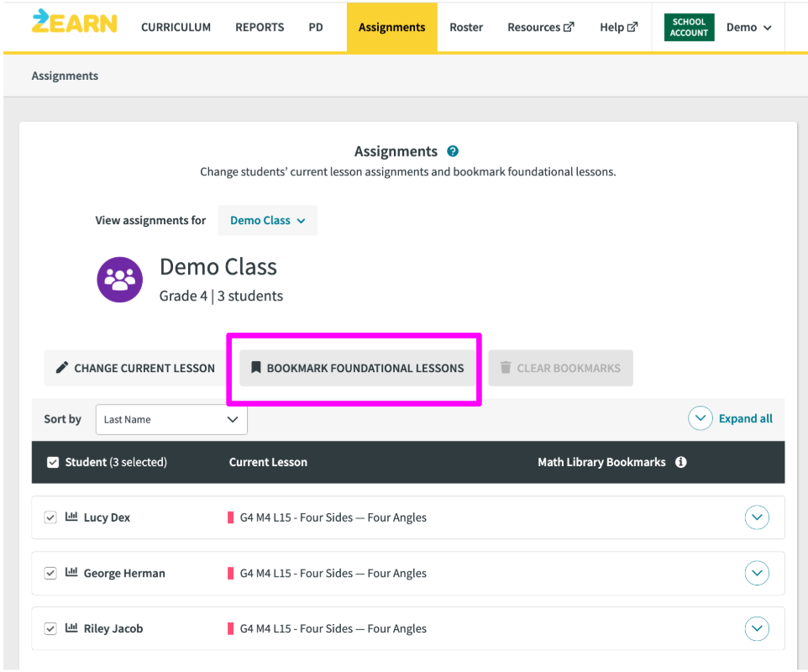Click Lucy Dex's name
This screenshot has width=808, height=672.
107,517
